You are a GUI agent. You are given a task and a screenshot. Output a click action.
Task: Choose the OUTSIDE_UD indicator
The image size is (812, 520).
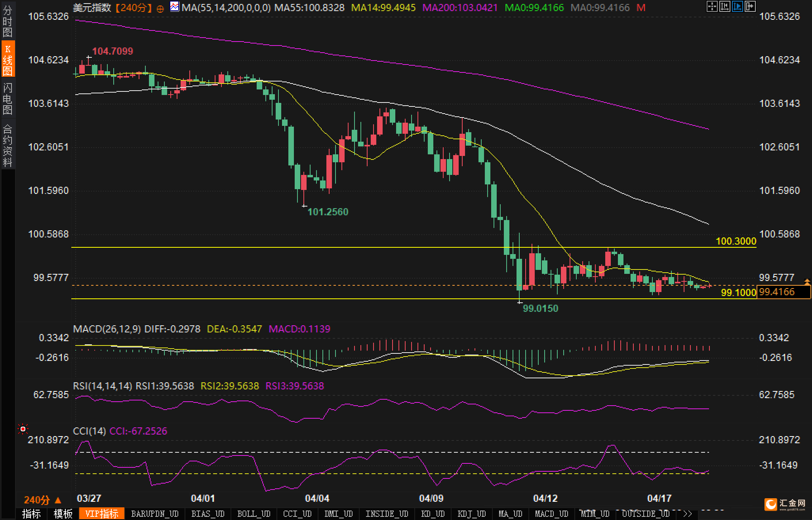pos(646,514)
